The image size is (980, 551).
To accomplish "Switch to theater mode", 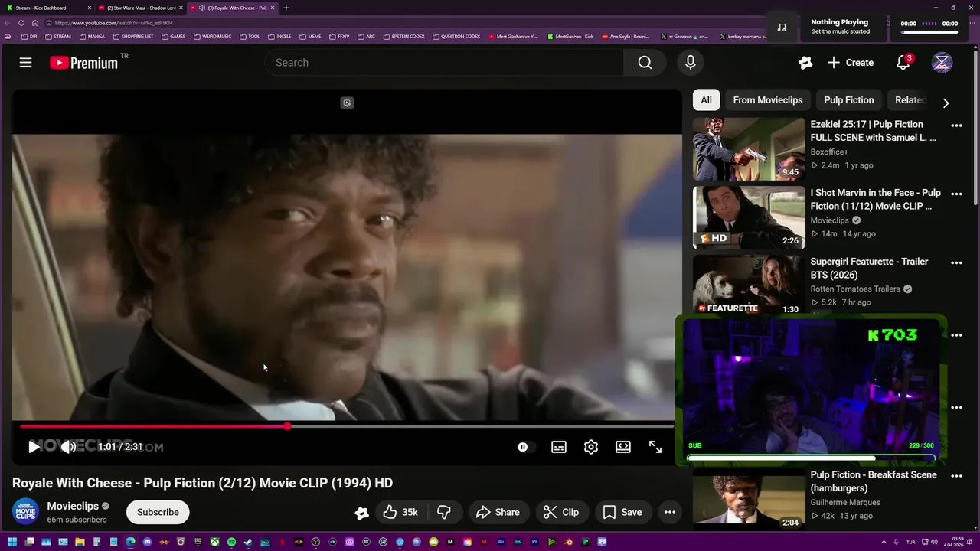I will pos(623,447).
